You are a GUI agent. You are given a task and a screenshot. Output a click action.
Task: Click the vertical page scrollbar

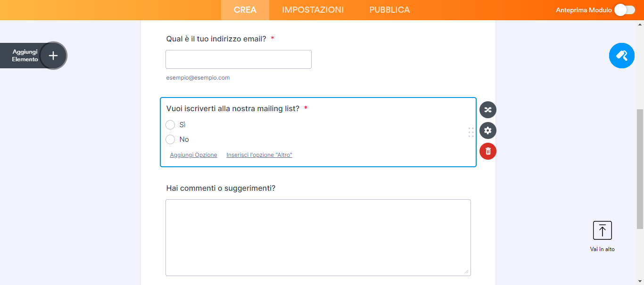pyautogui.click(x=640, y=165)
